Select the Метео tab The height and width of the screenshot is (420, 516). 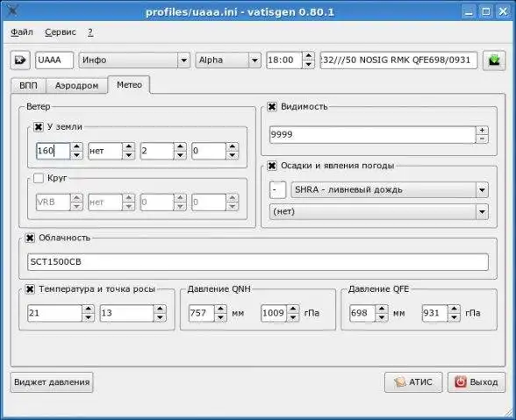(x=129, y=85)
